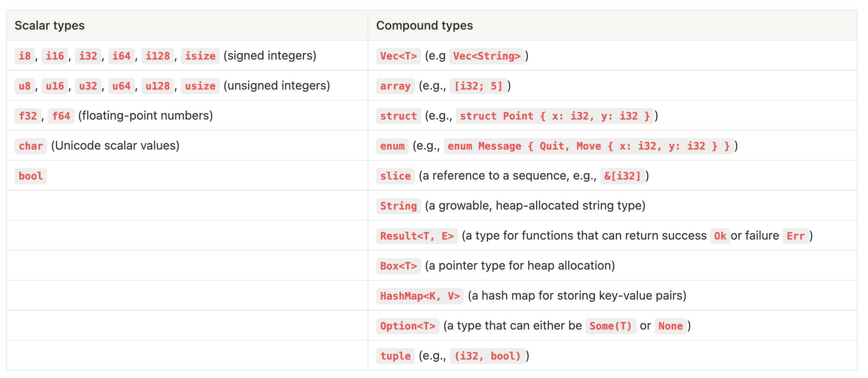
Task: Select the 'enum Message' example code
Action: 589,146
